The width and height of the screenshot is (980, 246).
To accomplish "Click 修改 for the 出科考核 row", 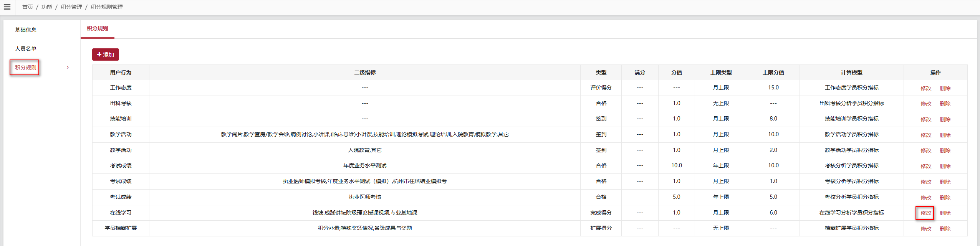I will pyautogui.click(x=926, y=104).
